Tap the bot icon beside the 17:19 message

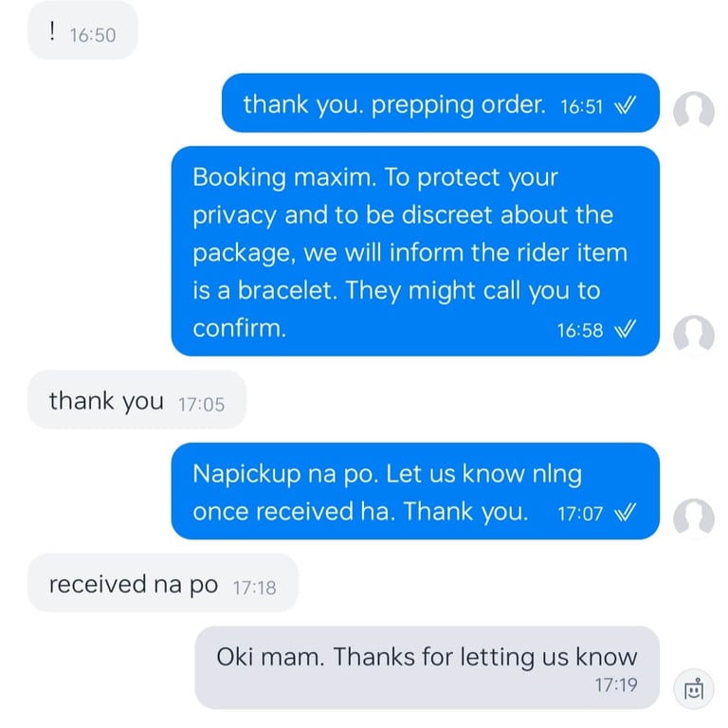tap(694, 689)
